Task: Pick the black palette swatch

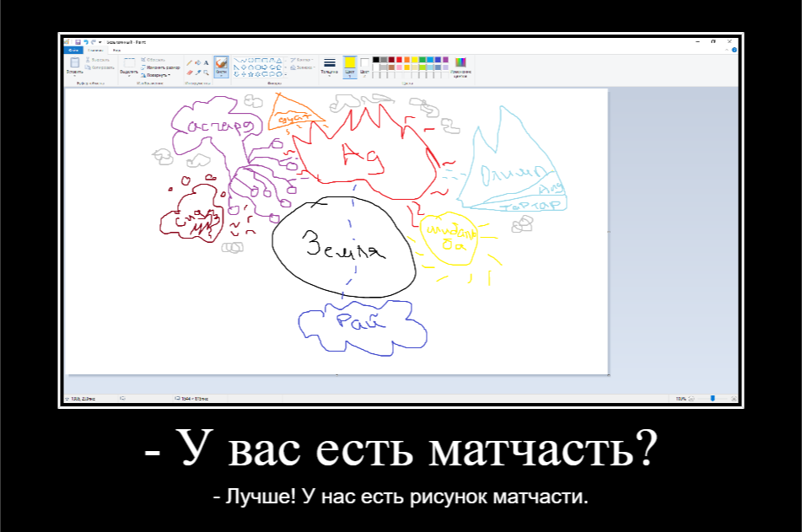Action: pos(376,60)
